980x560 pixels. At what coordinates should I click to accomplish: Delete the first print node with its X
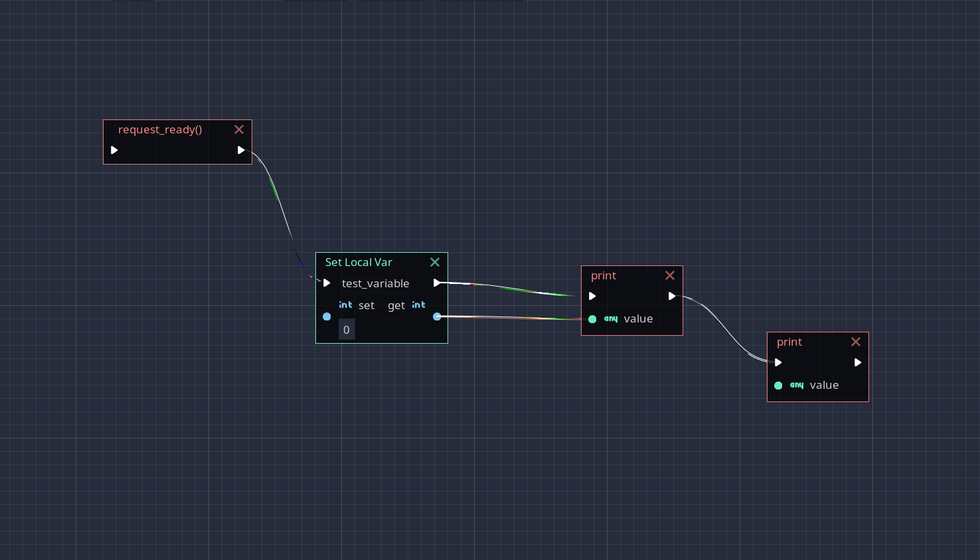[x=670, y=275]
